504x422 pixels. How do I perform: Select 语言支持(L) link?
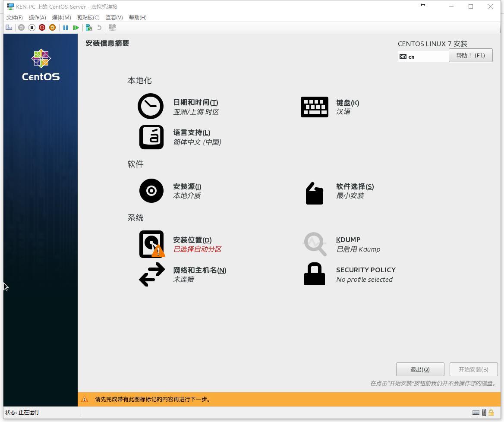[192, 133]
